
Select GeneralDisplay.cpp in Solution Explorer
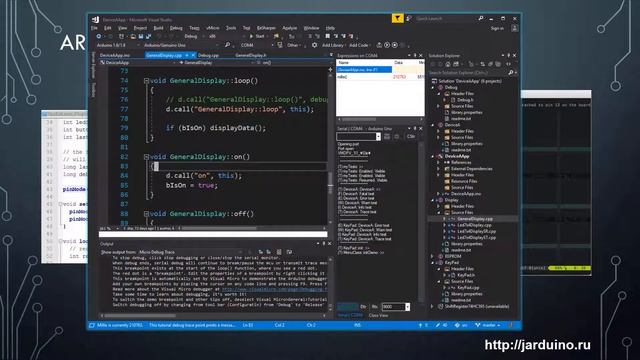[474, 219]
